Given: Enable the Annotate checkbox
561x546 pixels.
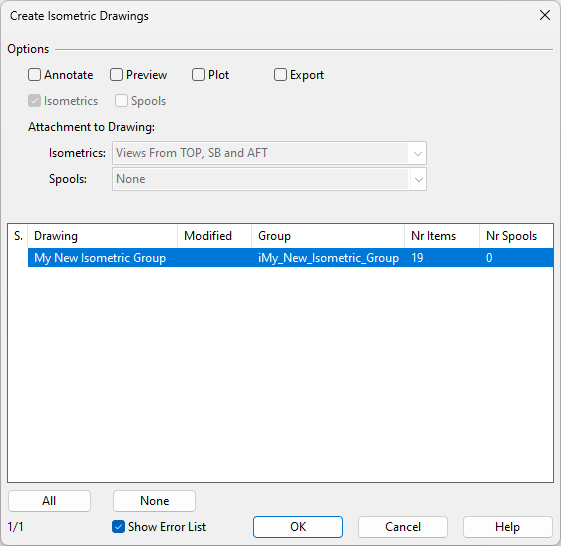Looking at the screenshot, I should (x=34, y=75).
